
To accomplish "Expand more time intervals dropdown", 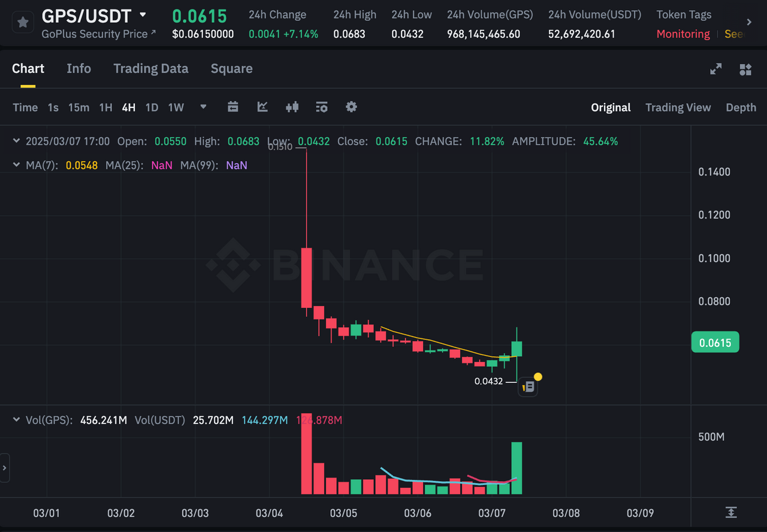I will 203,107.
